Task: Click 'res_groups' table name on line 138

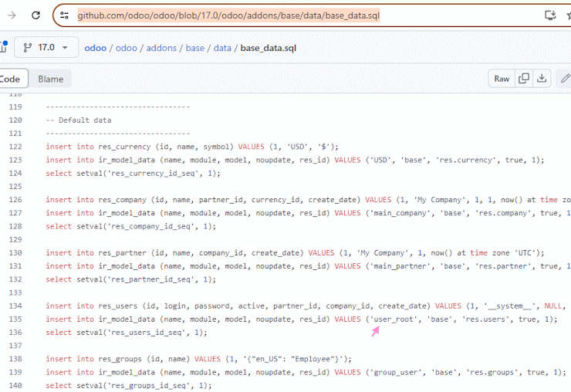Action: pyautogui.click(x=120, y=360)
